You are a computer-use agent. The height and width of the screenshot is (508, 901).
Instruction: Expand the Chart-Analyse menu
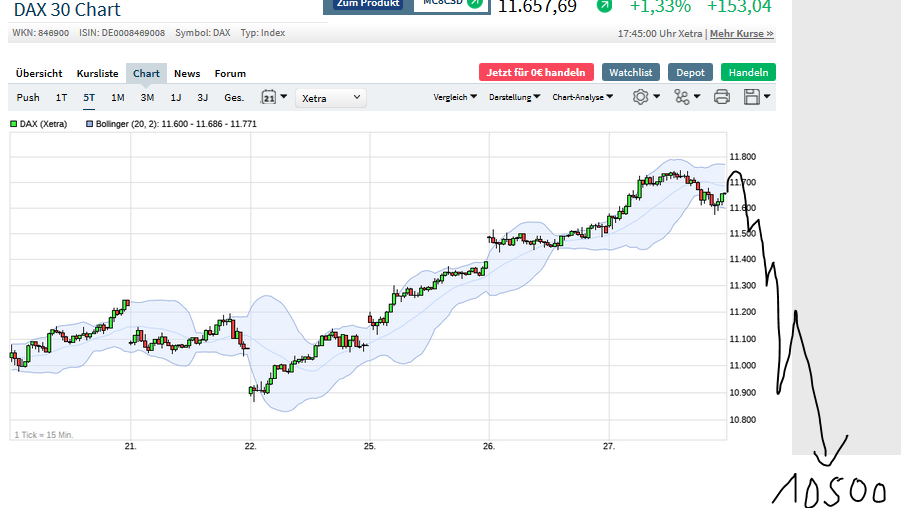583,97
